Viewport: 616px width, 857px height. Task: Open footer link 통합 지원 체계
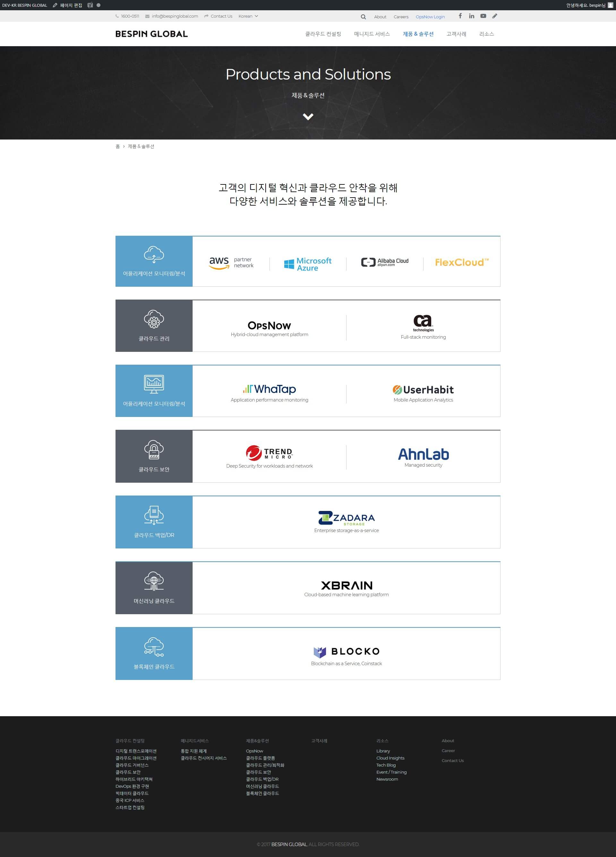[193, 751]
